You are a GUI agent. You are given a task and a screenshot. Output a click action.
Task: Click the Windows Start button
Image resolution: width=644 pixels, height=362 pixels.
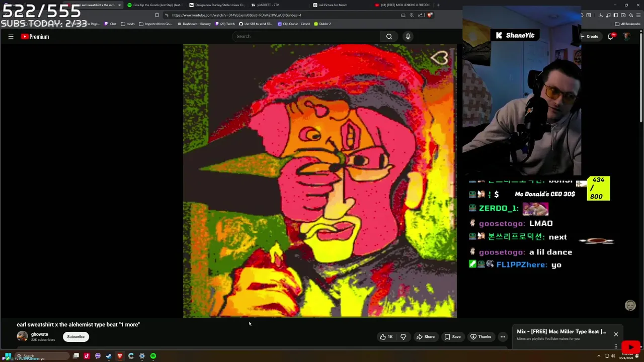point(8,356)
